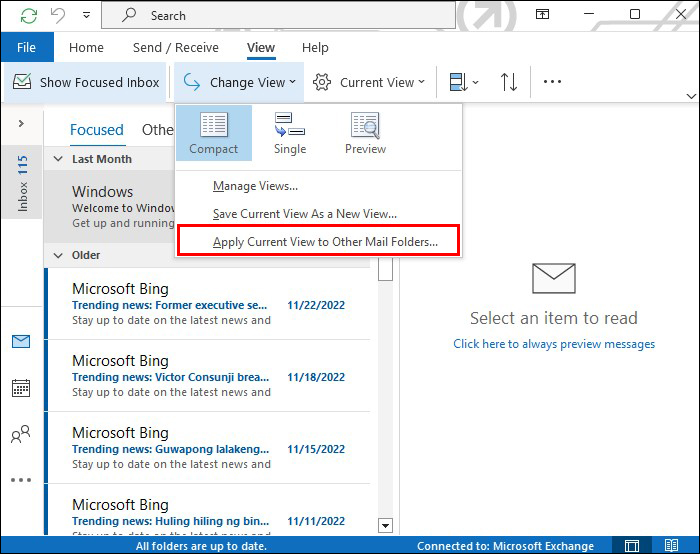
Task: Open the message arrangement dropdown icon
Action: (463, 82)
